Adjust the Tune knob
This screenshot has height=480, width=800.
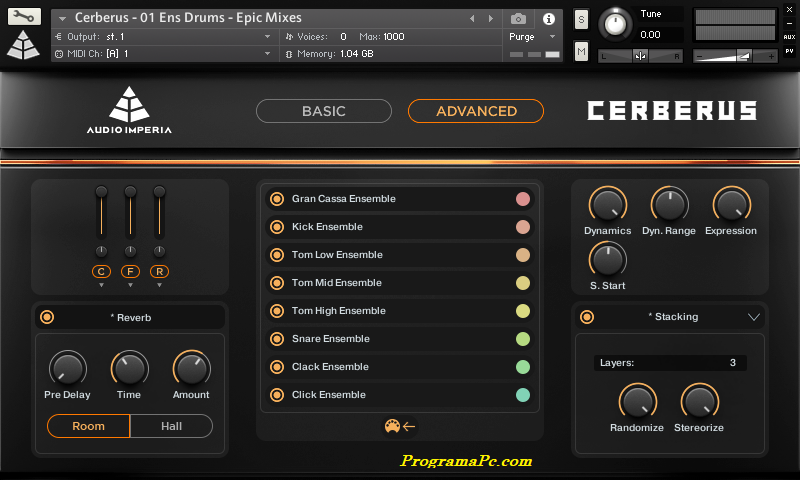pos(615,24)
